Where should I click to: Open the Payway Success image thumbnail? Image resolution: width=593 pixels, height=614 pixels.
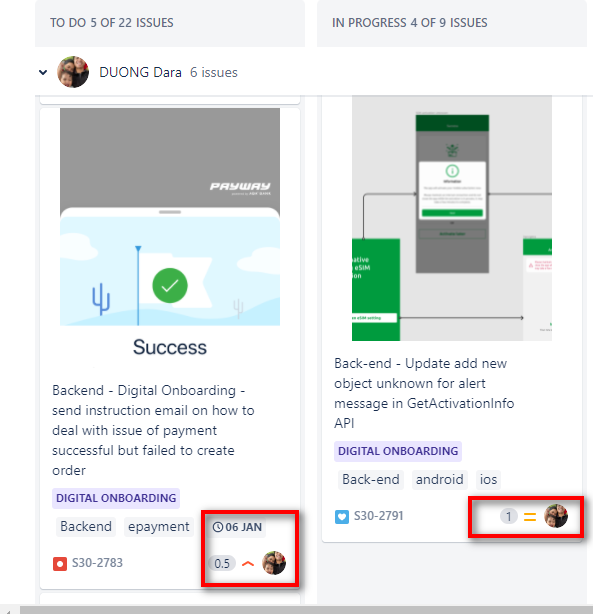[170, 233]
